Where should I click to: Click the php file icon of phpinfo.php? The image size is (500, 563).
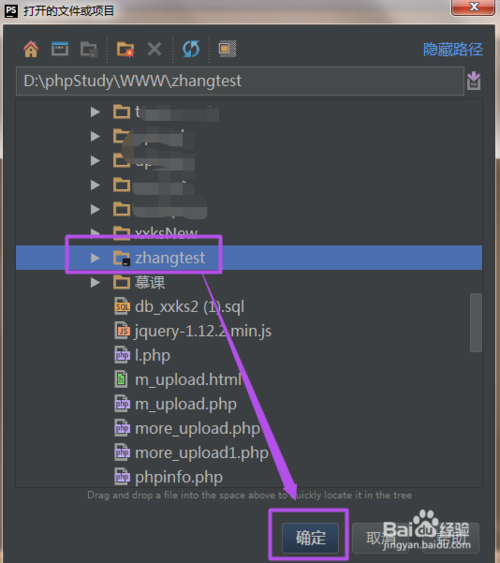click(x=122, y=477)
